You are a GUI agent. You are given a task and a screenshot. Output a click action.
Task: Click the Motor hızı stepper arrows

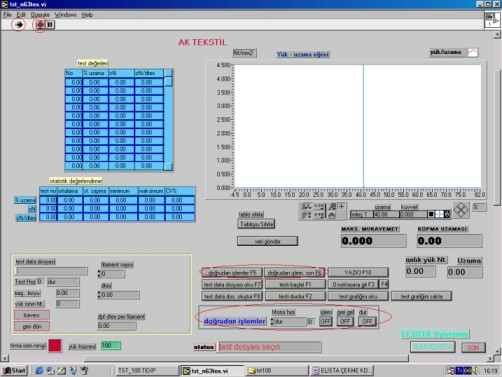click(x=272, y=322)
